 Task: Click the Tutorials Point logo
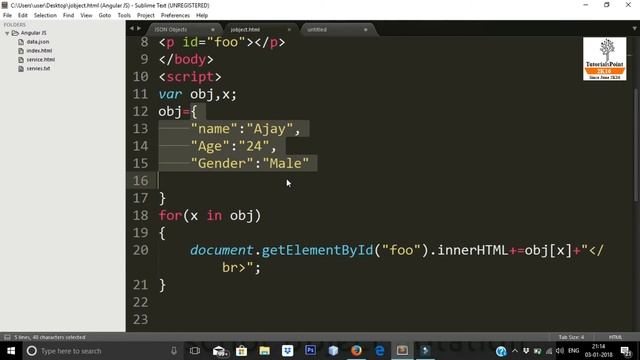point(604,59)
